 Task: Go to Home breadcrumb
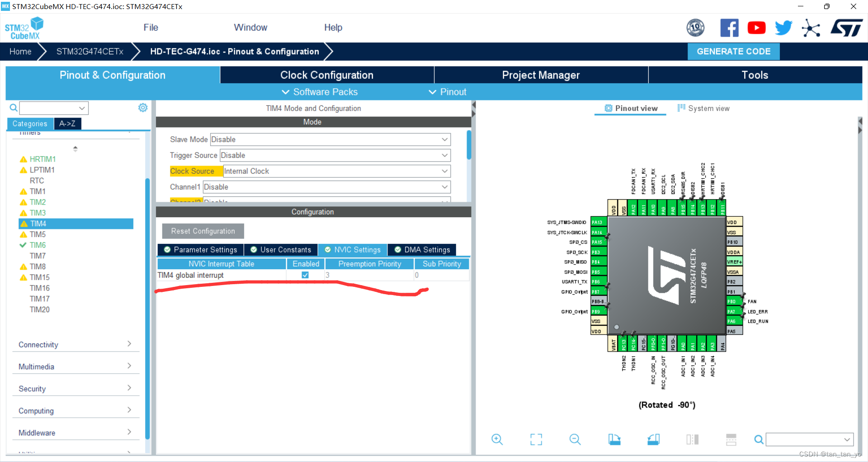click(20, 52)
